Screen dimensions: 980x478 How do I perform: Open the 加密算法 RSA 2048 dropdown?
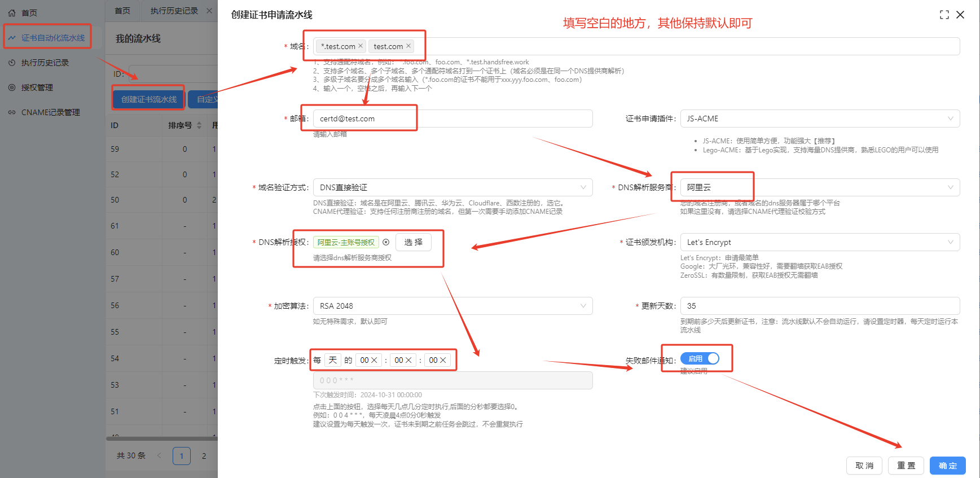click(452, 306)
